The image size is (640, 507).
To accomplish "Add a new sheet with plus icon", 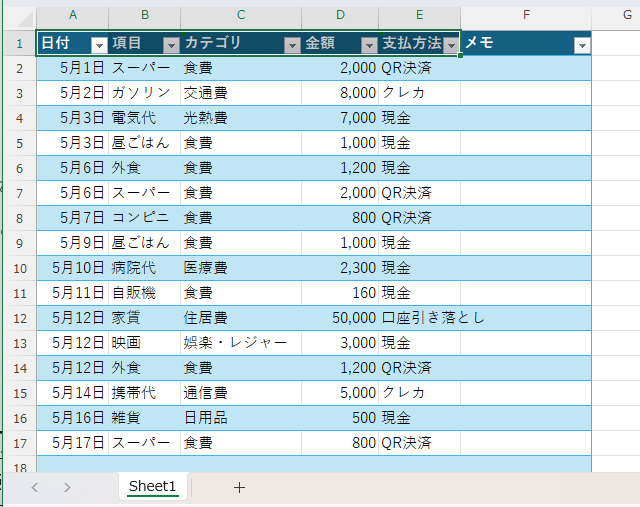I will (240, 487).
